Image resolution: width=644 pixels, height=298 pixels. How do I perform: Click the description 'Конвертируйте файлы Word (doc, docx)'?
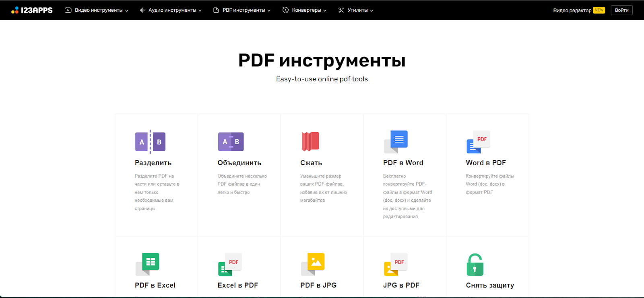pos(490,184)
